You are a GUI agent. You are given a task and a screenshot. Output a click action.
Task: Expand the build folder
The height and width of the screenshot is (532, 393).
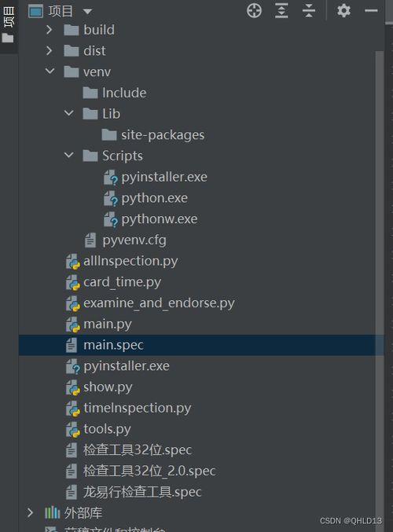coord(50,30)
